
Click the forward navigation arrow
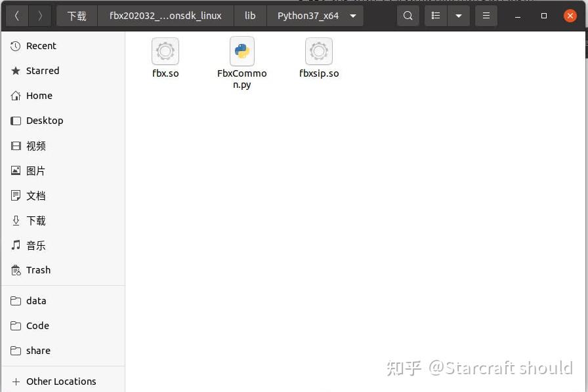39,15
